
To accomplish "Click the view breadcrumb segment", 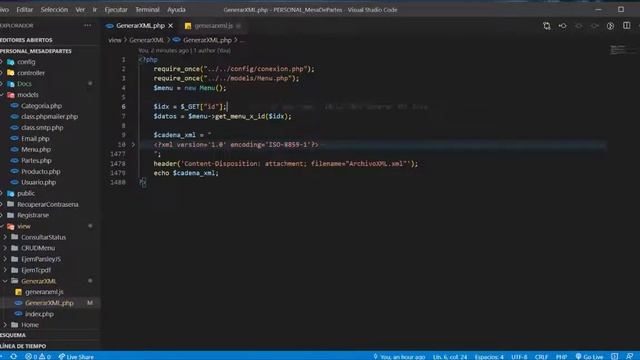I will tap(115, 40).
